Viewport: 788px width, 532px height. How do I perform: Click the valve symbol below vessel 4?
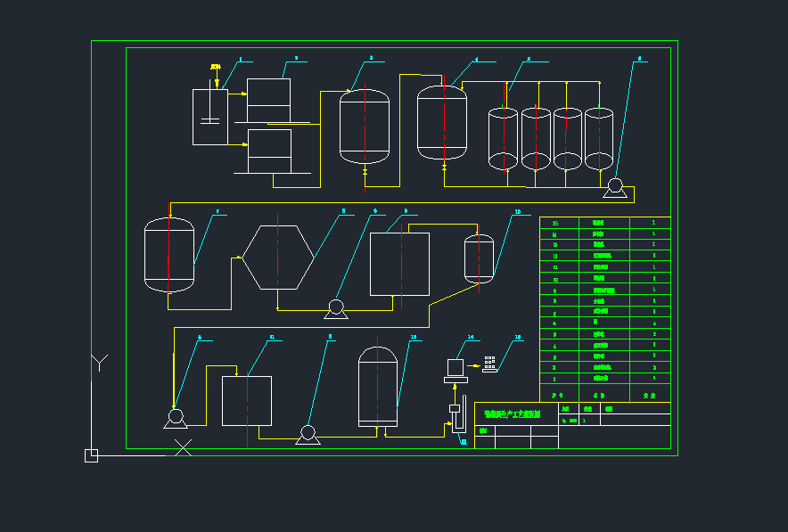444,168
